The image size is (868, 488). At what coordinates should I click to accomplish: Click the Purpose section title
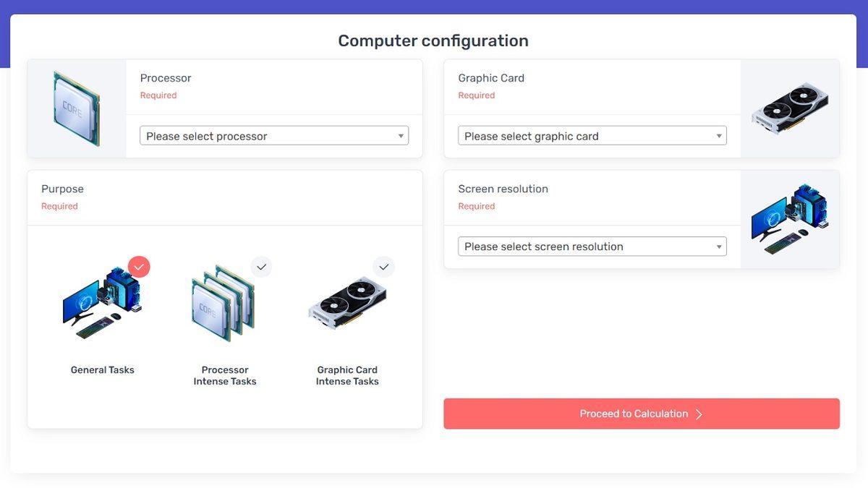[x=62, y=189]
